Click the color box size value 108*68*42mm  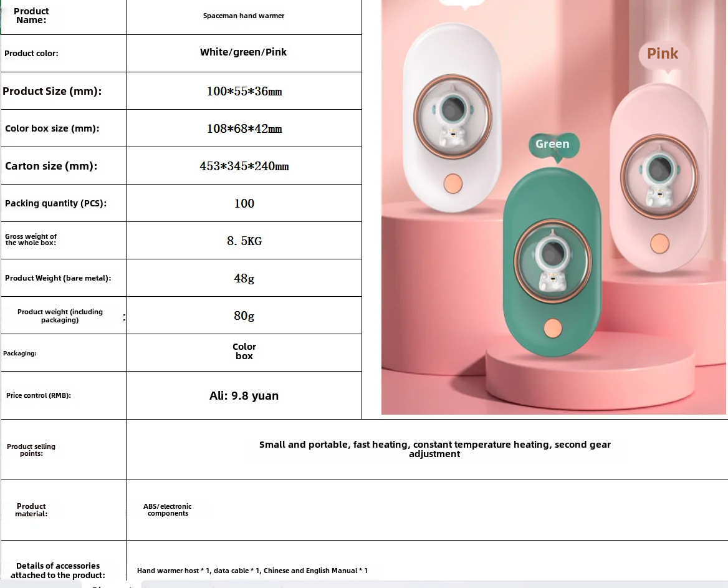click(x=244, y=129)
